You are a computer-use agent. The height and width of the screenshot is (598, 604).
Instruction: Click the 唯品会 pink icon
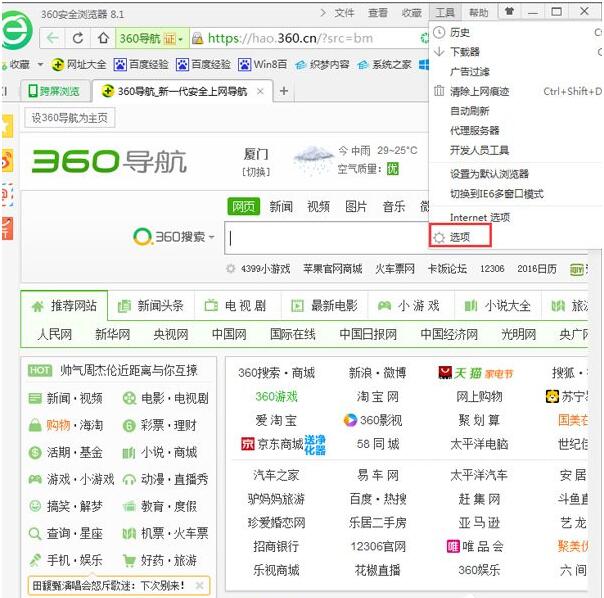[453, 546]
